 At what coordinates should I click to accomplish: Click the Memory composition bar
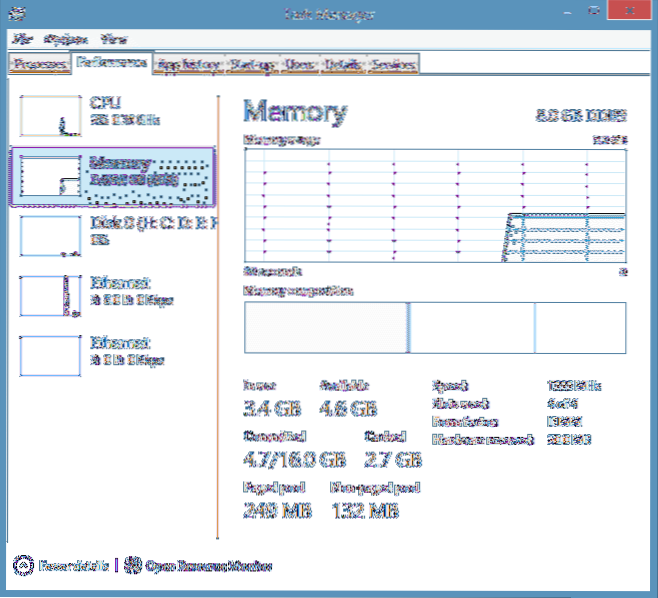[435, 327]
